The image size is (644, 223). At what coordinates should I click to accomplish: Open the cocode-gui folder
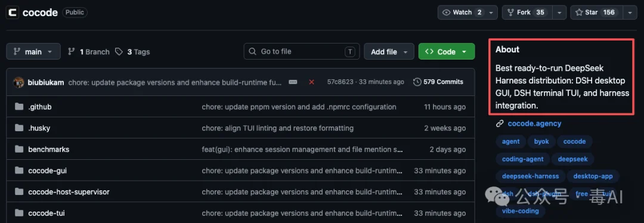[x=47, y=171]
